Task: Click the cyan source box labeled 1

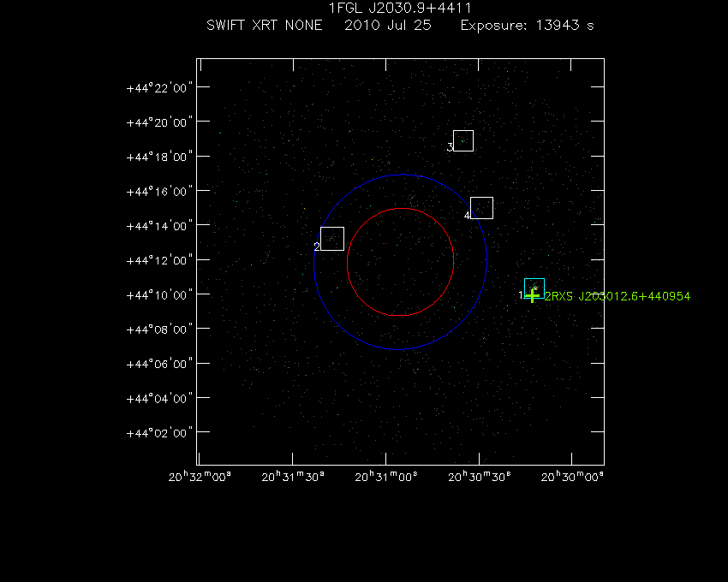Action: pyautogui.click(x=534, y=288)
